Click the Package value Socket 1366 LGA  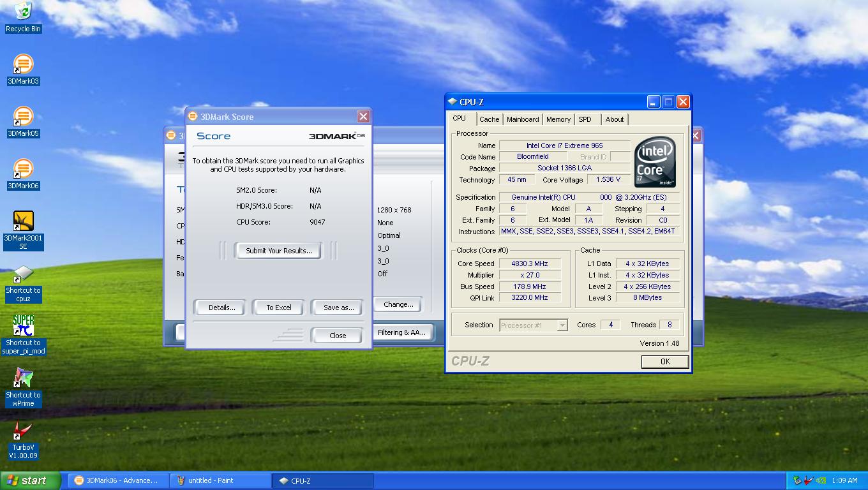point(564,168)
